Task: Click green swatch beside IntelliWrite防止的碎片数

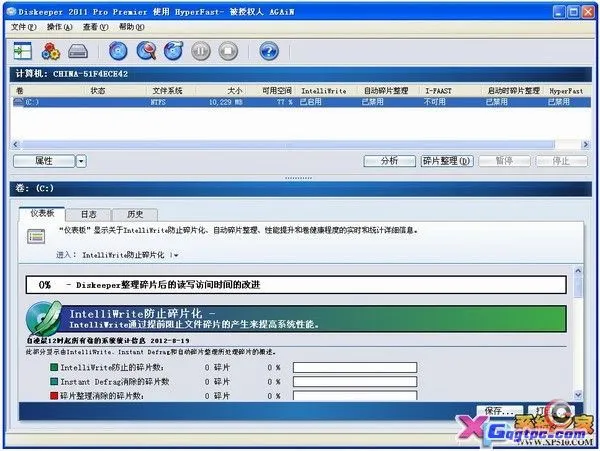Action: (54, 367)
